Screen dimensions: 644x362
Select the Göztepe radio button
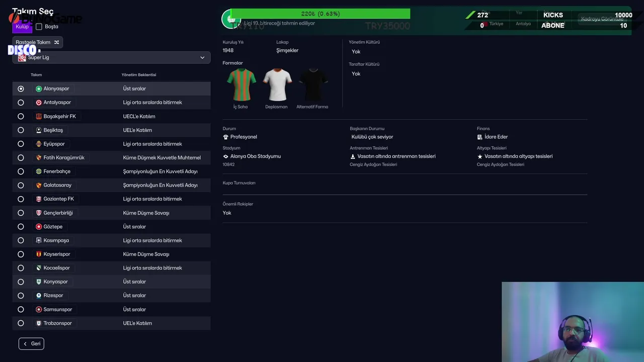click(x=21, y=227)
